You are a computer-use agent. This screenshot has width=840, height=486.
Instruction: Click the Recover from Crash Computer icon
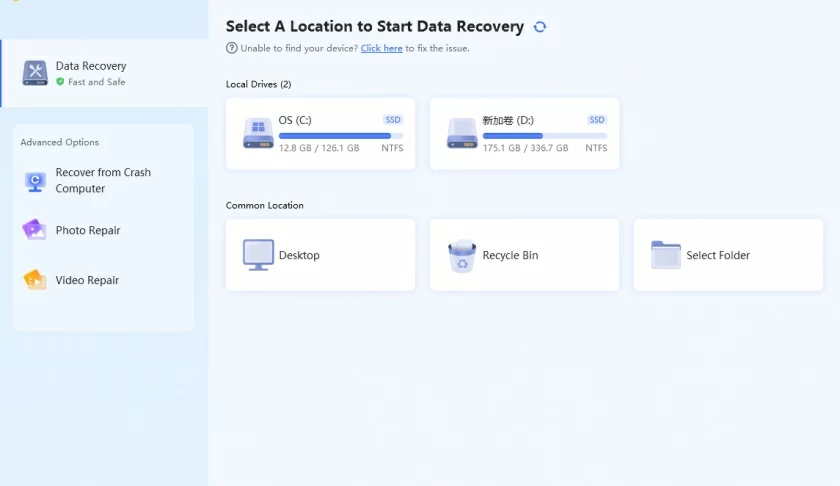pos(35,181)
